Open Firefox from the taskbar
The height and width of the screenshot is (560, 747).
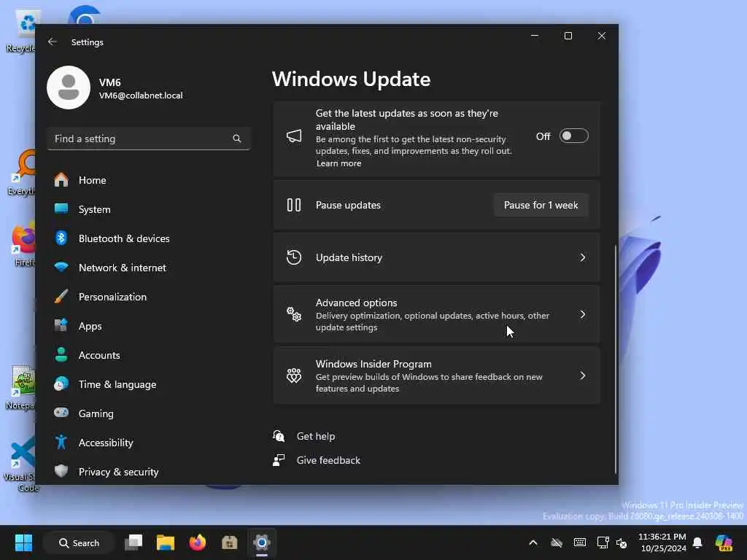point(197,542)
